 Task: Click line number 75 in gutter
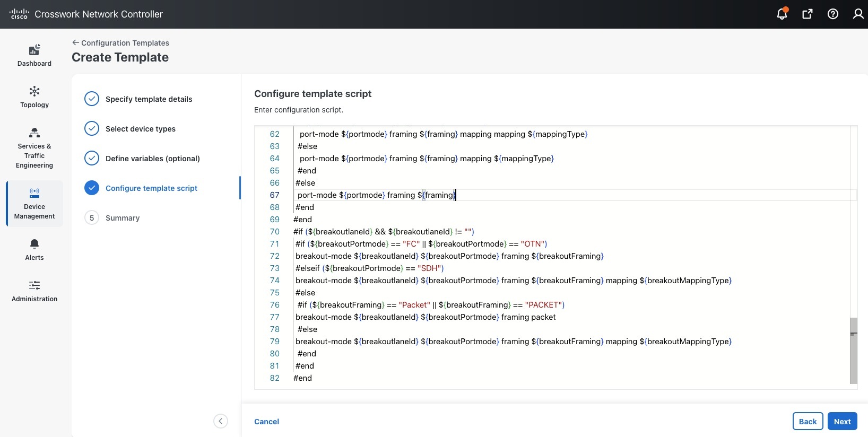(274, 293)
